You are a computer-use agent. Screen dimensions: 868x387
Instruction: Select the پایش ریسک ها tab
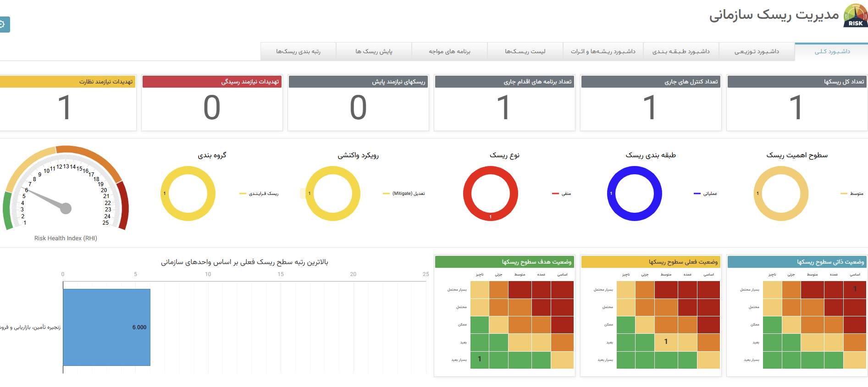click(374, 51)
